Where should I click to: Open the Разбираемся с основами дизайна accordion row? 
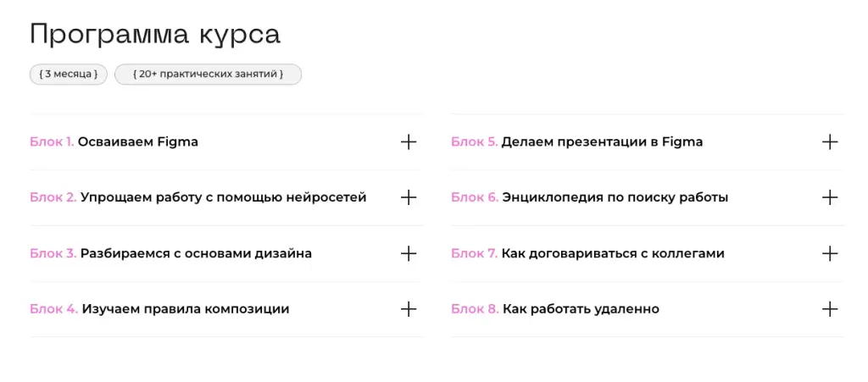click(227, 254)
